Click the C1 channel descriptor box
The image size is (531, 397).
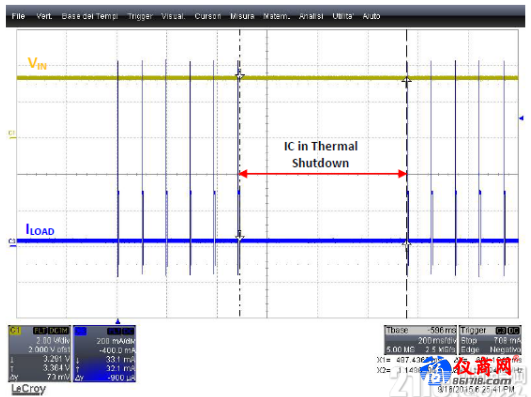pyautogui.click(x=39, y=354)
